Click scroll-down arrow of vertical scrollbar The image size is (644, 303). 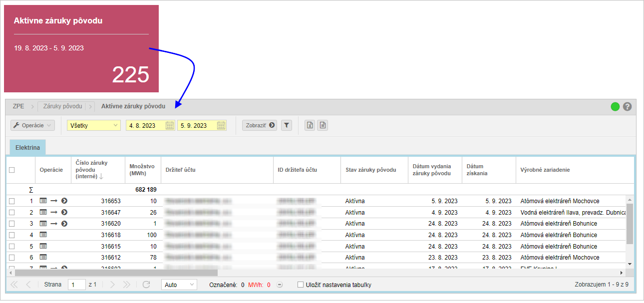pyautogui.click(x=630, y=264)
